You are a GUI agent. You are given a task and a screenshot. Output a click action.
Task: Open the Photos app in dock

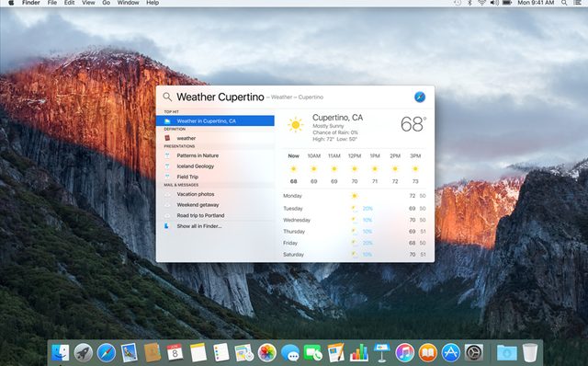(x=267, y=353)
